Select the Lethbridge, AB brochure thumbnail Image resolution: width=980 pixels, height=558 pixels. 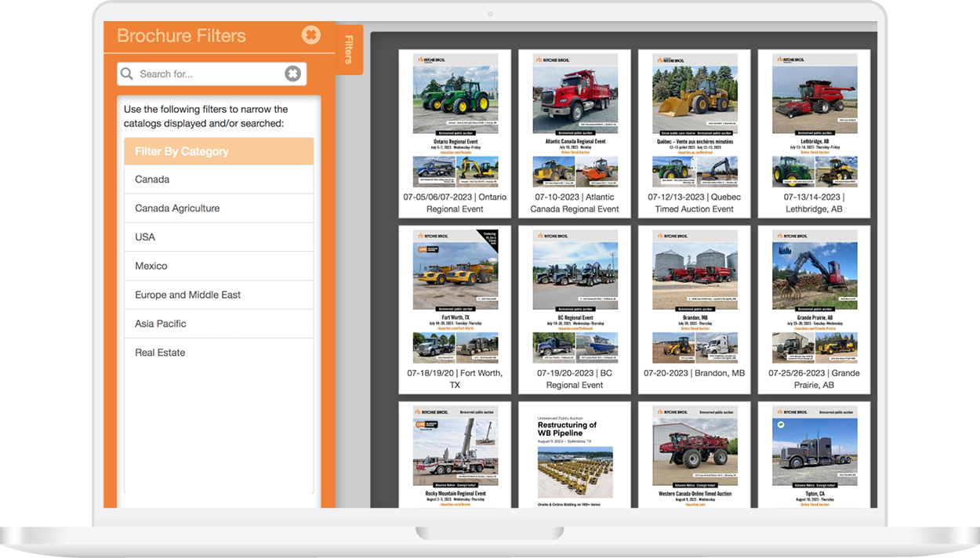tap(814, 135)
